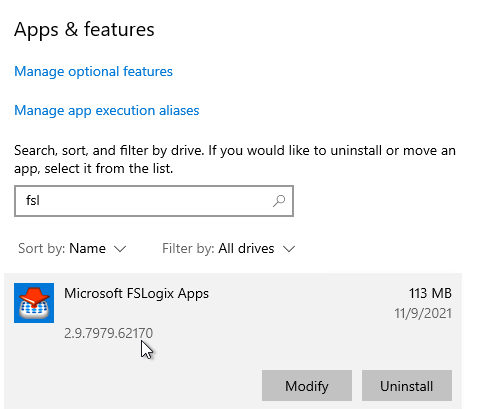
Task: Select the Microsoft FSLogix Apps title text
Action: coord(136,294)
